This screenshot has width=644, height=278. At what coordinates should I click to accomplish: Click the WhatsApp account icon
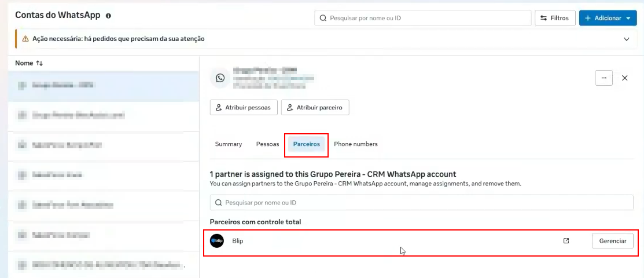[x=220, y=78]
